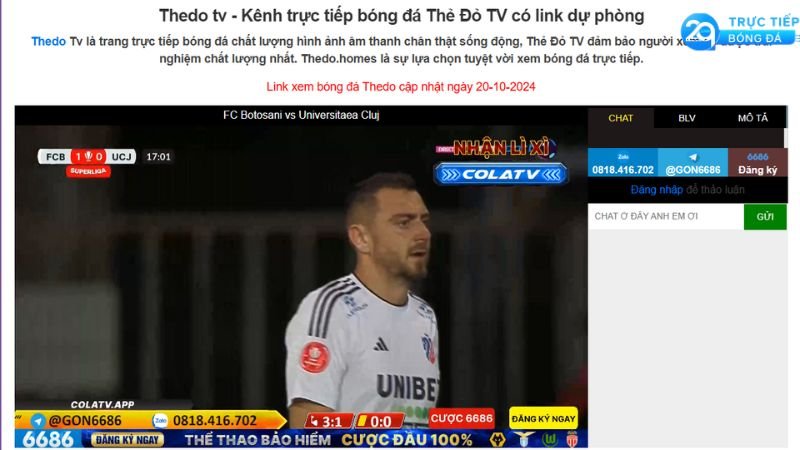The width and height of the screenshot is (800, 450).
Task: Click the Telegram icon beside @GON6686 in video banner
Action: point(38,421)
